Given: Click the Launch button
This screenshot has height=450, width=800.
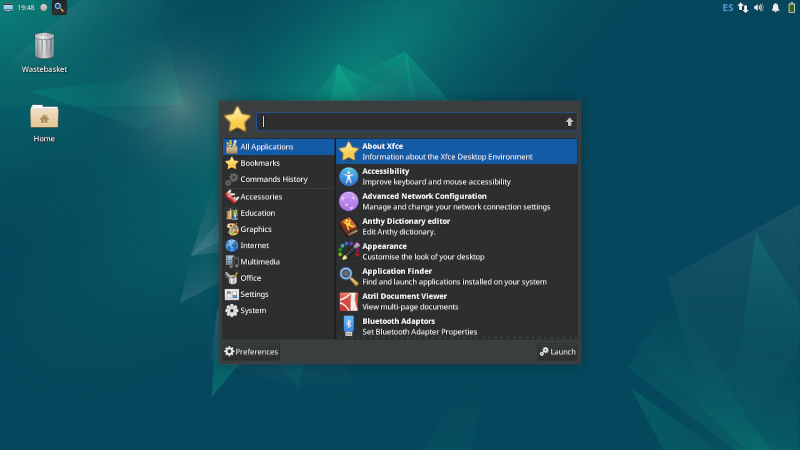Looking at the screenshot, I should tap(558, 352).
